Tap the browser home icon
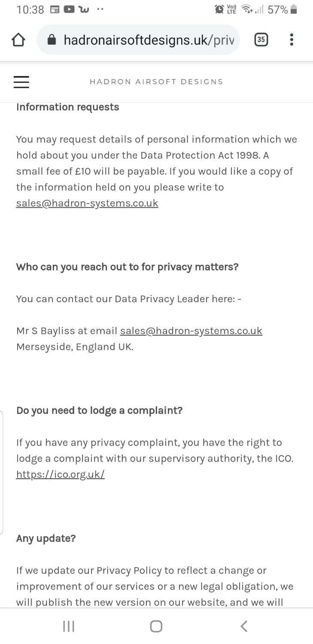The width and height of the screenshot is (313, 644). pos(18,40)
